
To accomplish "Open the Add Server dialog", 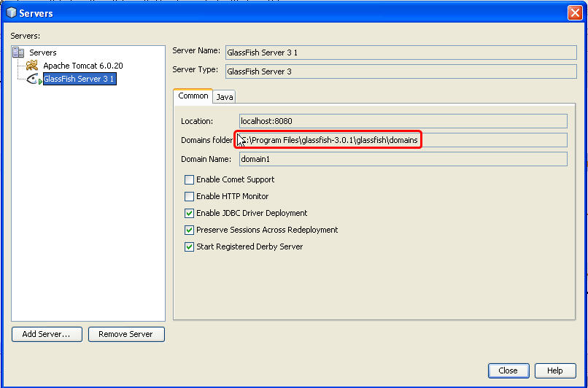I will [47, 334].
